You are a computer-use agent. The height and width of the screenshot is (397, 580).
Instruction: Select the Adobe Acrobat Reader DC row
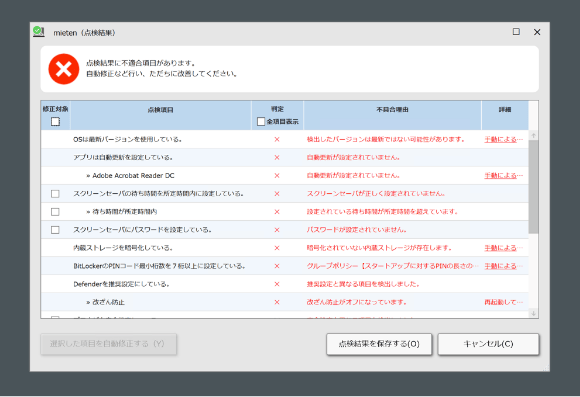click(284, 176)
